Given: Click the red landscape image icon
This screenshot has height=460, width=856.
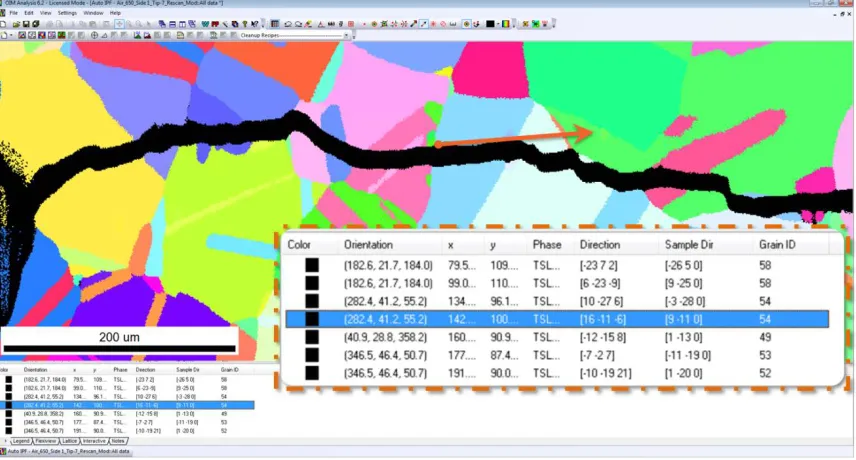Looking at the screenshot, I should [147, 35].
